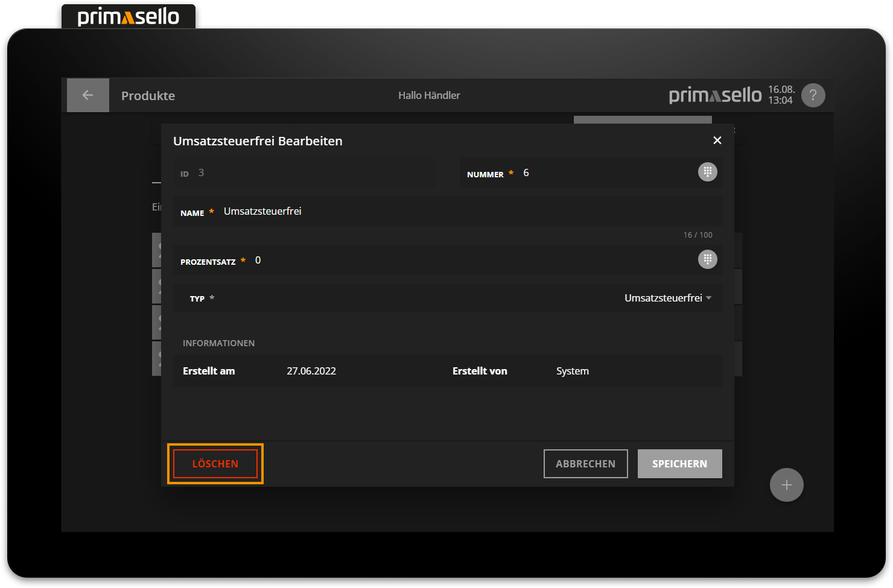Click the primasello logo tab at top left

click(x=129, y=16)
